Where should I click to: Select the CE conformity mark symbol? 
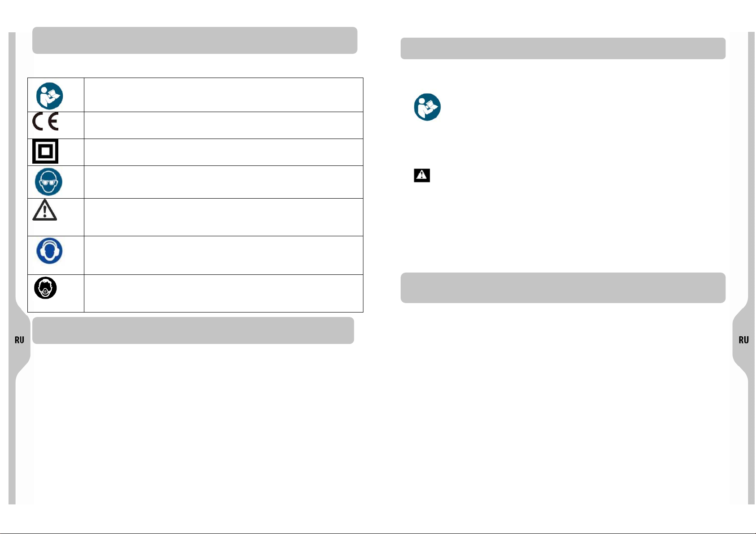[x=45, y=122]
